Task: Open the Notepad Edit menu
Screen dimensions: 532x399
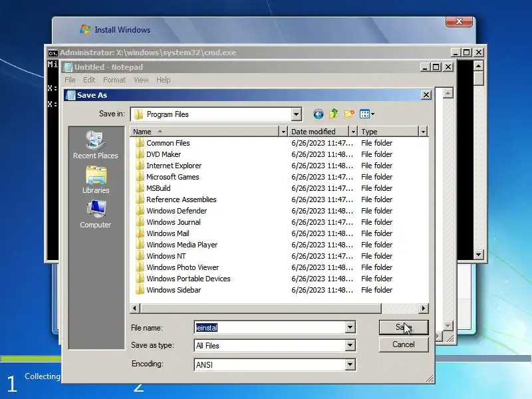Action: click(x=89, y=80)
